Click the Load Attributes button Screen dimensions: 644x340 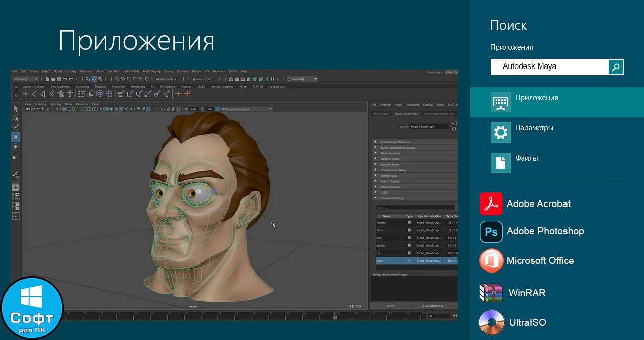[433, 306]
